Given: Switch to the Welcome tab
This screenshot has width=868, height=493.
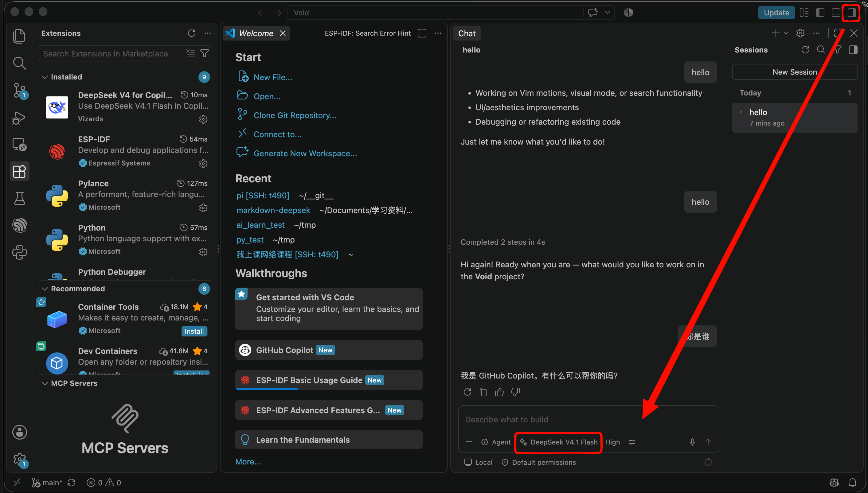Looking at the screenshot, I should click(256, 33).
